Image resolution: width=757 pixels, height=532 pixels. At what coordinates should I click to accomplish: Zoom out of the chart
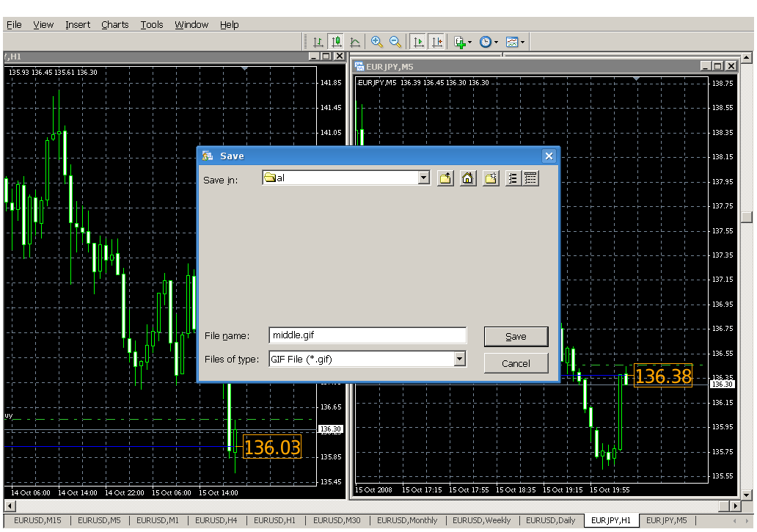click(x=395, y=43)
